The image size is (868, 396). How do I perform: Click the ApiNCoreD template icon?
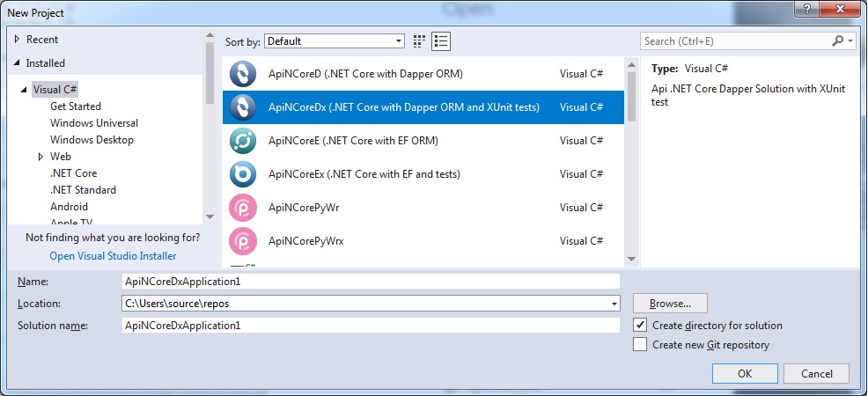coord(242,74)
